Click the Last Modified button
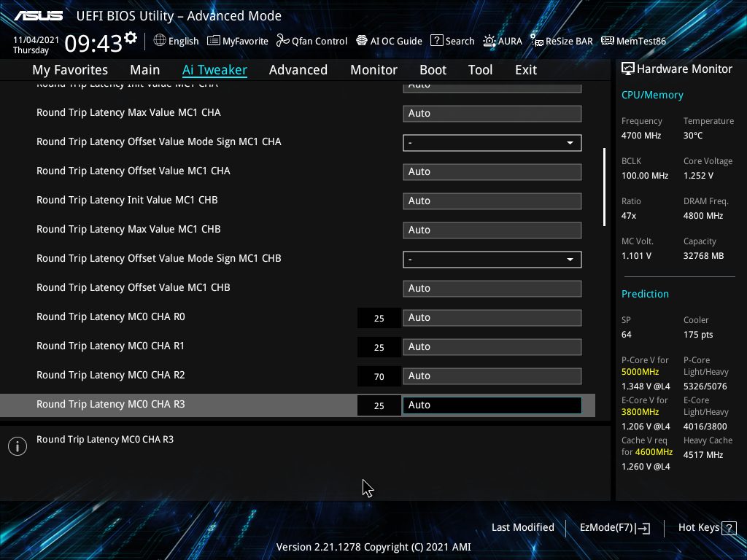The height and width of the screenshot is (560, 747). pos(522,528)
